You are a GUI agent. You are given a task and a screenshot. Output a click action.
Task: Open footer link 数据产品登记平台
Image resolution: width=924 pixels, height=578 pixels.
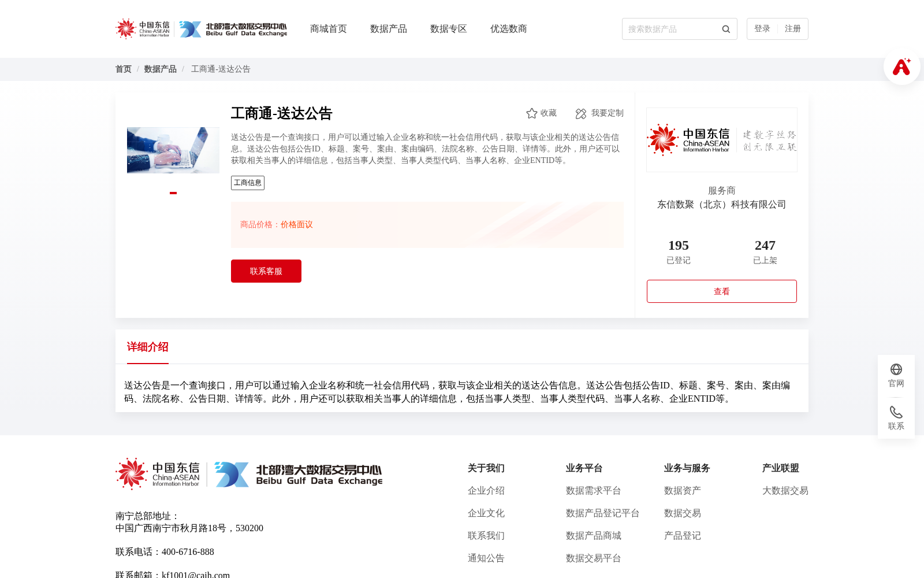point(603,513)
